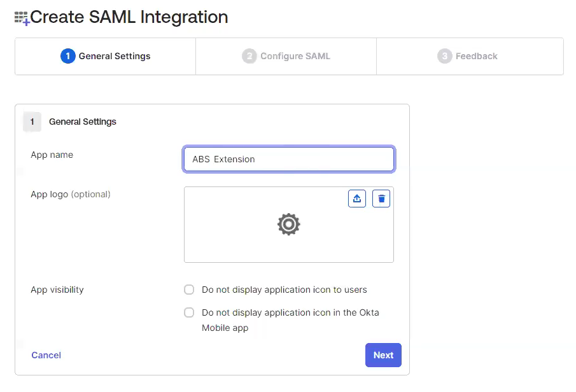This screenshot has width=576, height=392.
Task: Go to the Feedback step tab
Action: point(469,56)
